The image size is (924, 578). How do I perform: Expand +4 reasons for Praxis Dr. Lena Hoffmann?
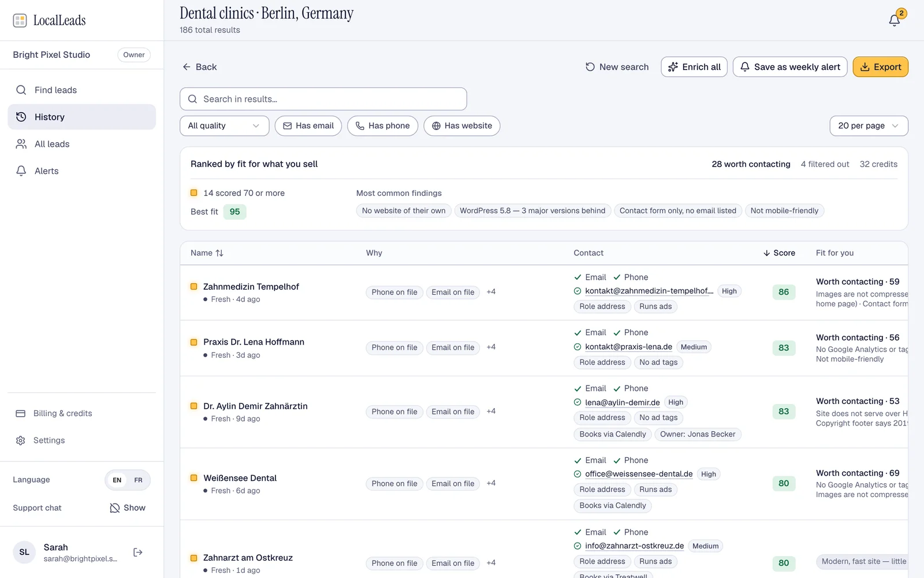[x=491, y=347]
